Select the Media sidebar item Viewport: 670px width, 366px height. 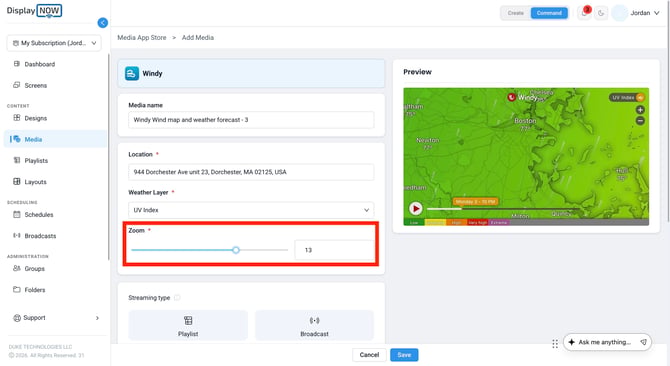(55, 139)
